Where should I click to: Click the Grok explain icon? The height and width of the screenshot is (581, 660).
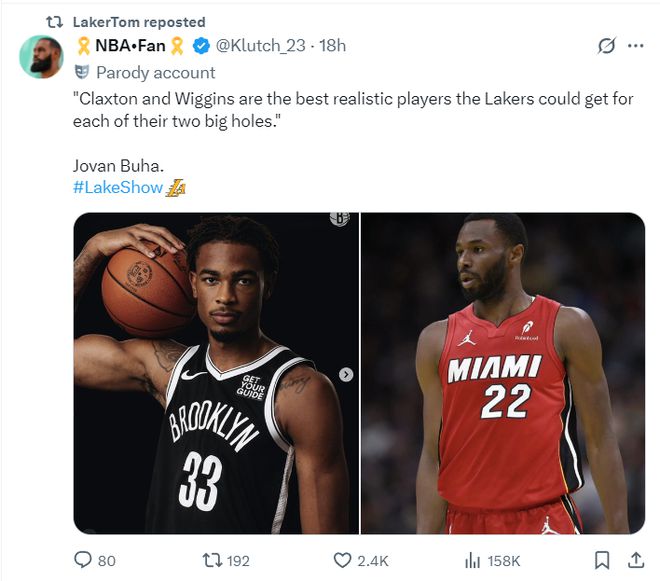[605, 46]
